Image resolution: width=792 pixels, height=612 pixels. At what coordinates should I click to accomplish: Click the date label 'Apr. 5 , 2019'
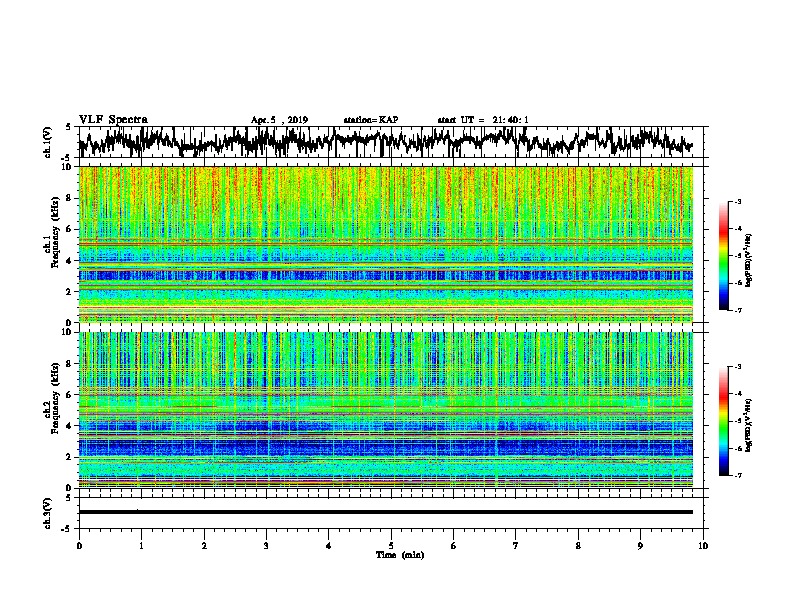279,120
